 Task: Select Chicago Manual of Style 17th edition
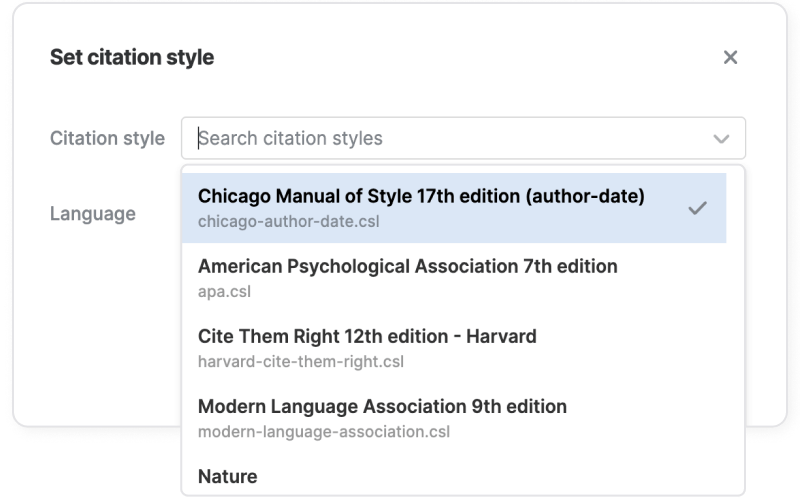pos(454,208)
